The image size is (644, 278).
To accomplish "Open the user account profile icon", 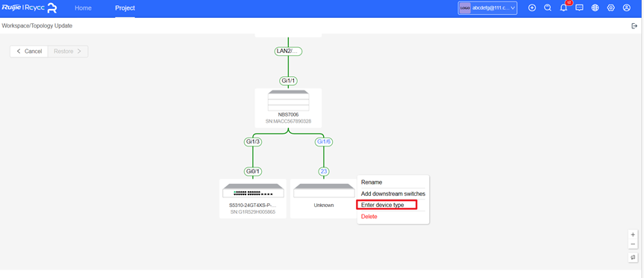I will [626, 7].
